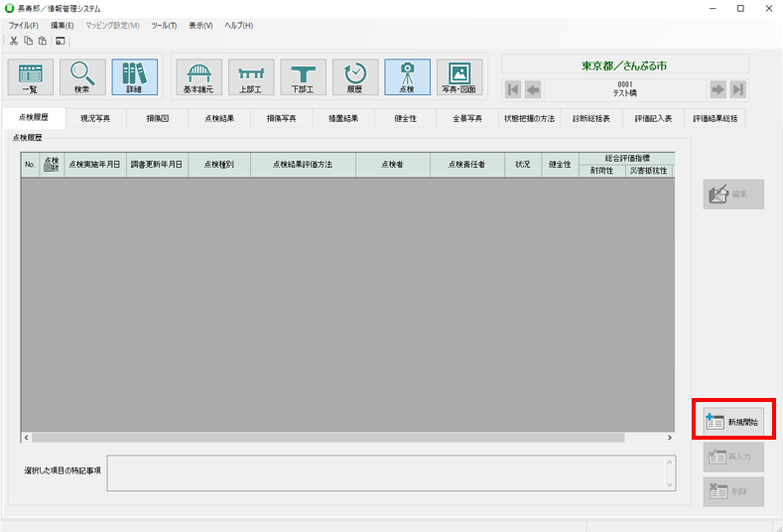Screen dimensions: 783x532
Task: Select the 下部工 substructure icon
Action: click(x=303, y=77)
